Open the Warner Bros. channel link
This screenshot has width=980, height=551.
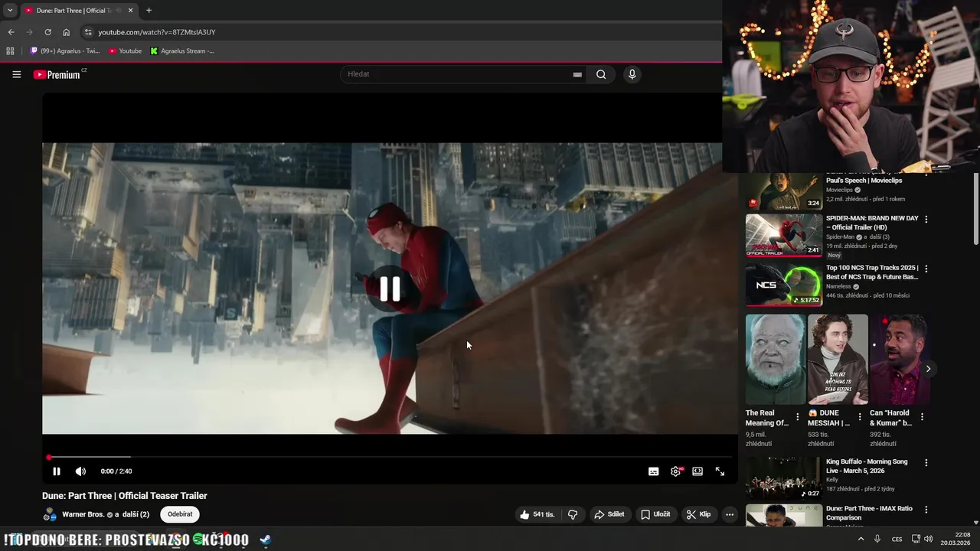click(x=83, y=514)
